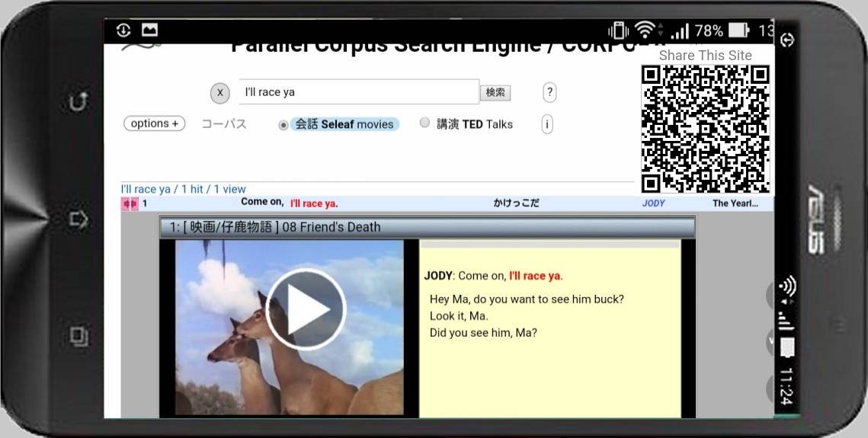
Task: Click the 'The Yearl...' title in result row
Action: point(735,203)
